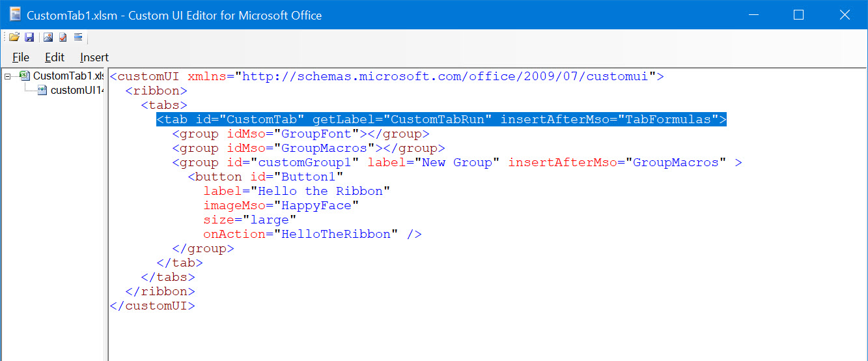Maximize the Custom UI Editor window
This screenshot has width=868, height=361.
pos(798,14)
